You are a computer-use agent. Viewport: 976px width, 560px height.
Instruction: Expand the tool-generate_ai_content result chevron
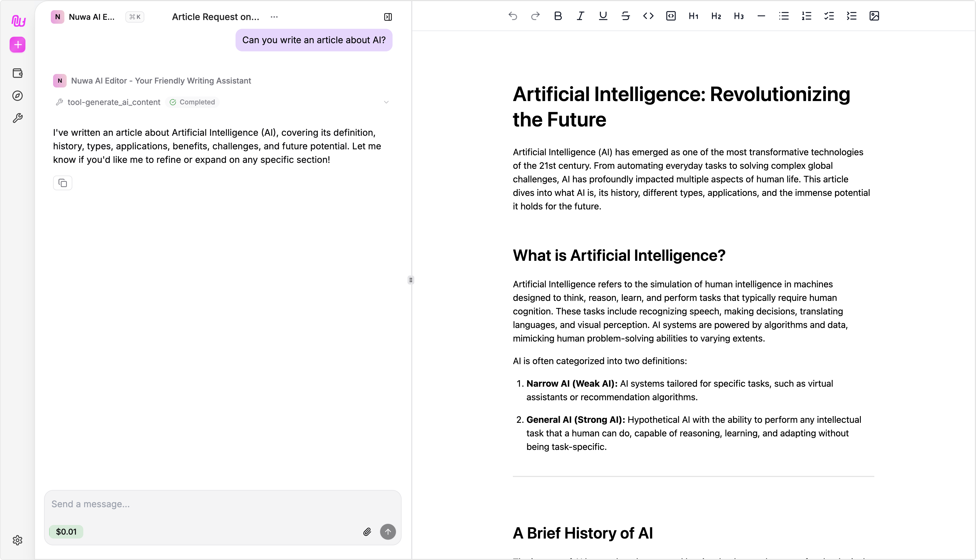tap(386, 102)
